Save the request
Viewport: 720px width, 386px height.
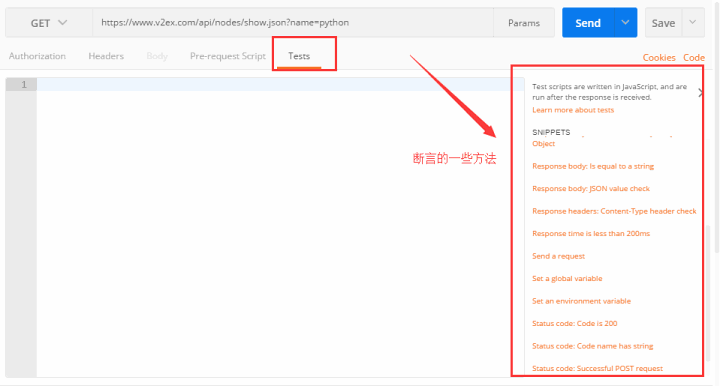click(x=663, y=23)
